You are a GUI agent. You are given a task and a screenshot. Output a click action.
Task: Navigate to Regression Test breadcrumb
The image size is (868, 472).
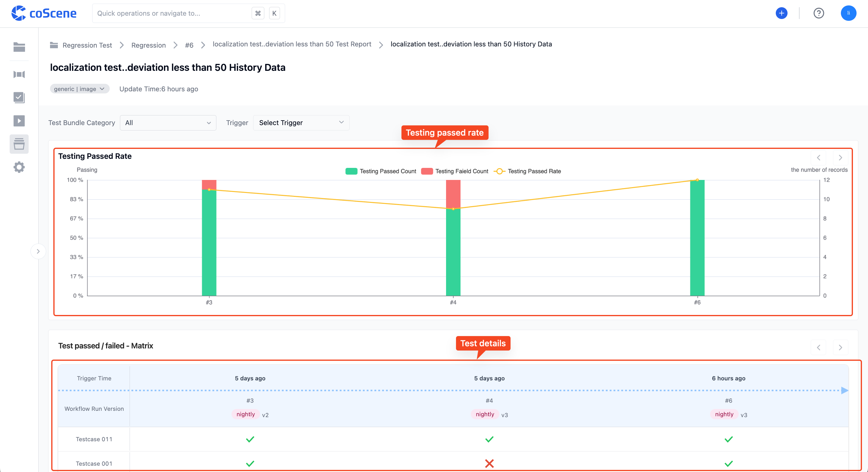click(87, 45)
